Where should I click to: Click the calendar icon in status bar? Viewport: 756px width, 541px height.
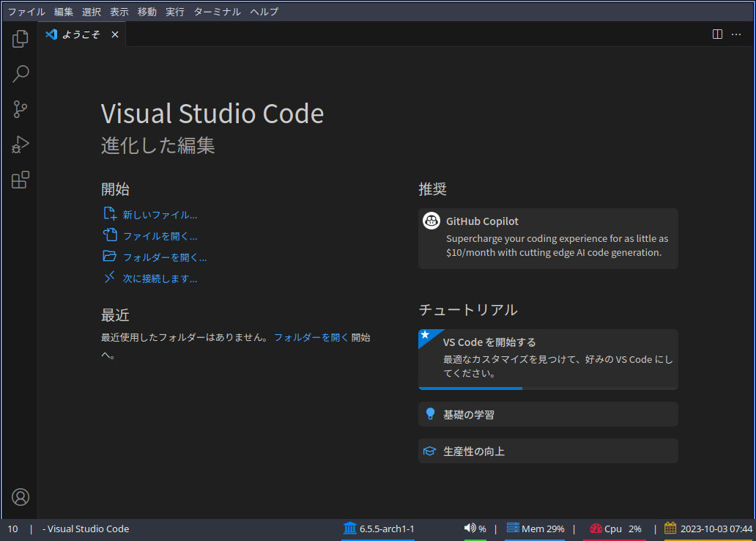click(670, 528)
